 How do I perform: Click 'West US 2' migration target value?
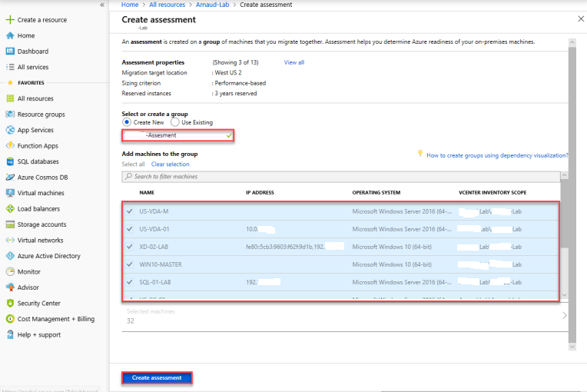(228, 72)
